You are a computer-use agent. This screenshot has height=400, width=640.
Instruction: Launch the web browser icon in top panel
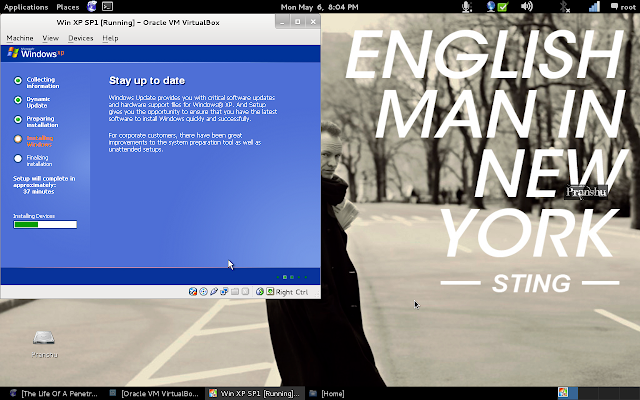click(92, 7)
